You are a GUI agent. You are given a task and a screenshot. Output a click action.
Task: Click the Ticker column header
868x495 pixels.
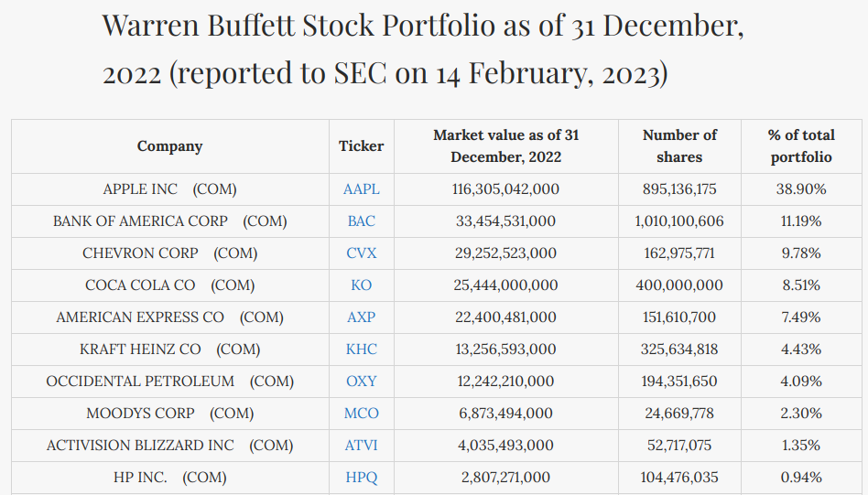pyautogui.click(x=361, y=146)
